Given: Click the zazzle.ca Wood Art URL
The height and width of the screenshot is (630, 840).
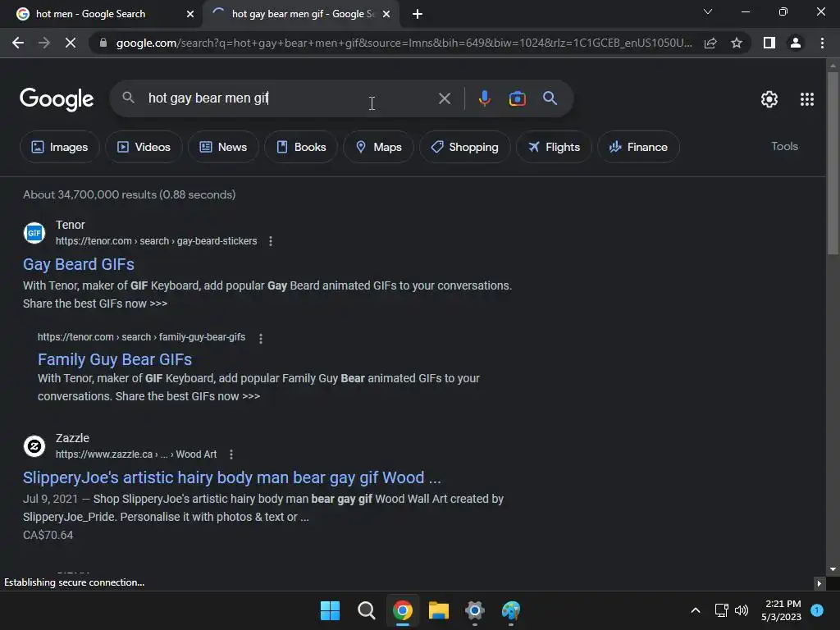Looking at the screenshot, I should [x=136, y=454].
